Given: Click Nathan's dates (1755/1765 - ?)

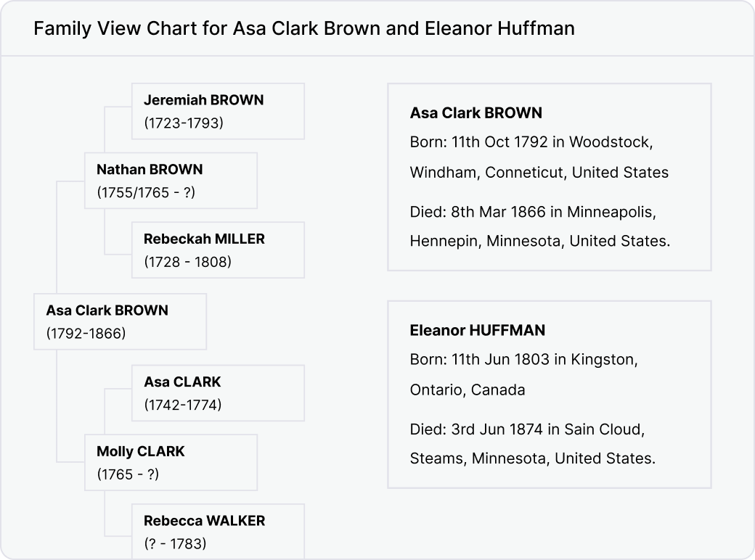Looking at the screenshot, I should [x=146, y=192].
